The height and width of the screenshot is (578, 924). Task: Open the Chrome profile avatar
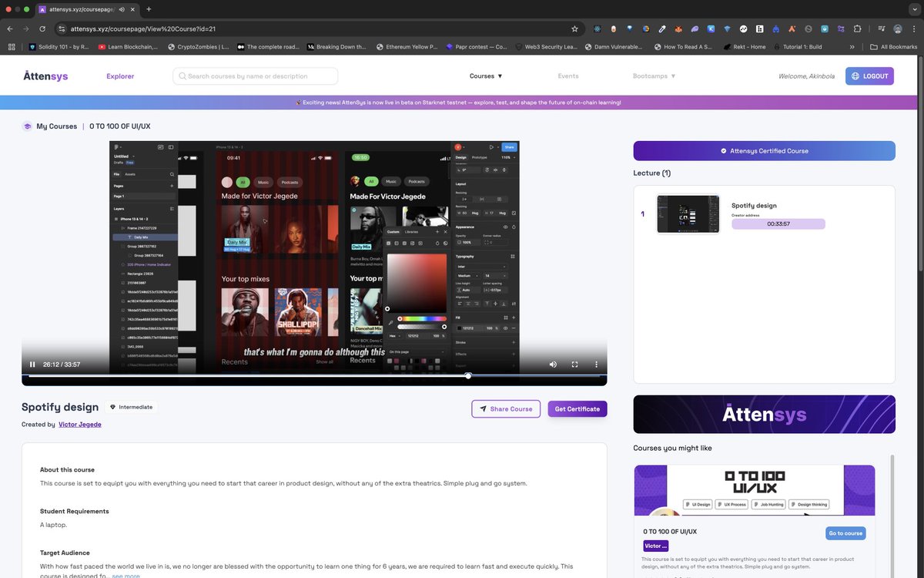[x=898, y=29]
